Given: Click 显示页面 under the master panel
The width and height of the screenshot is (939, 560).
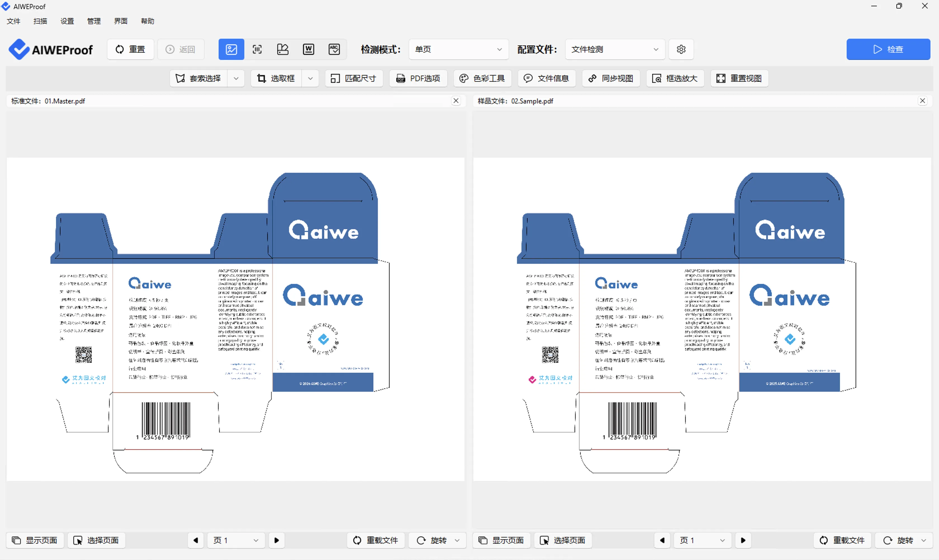Looking at the screenshot, I should [35, 540].
